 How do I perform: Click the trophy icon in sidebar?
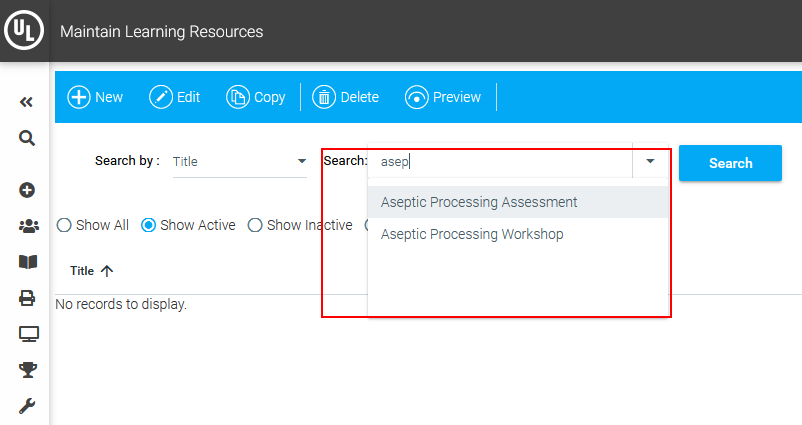[28, 370]
